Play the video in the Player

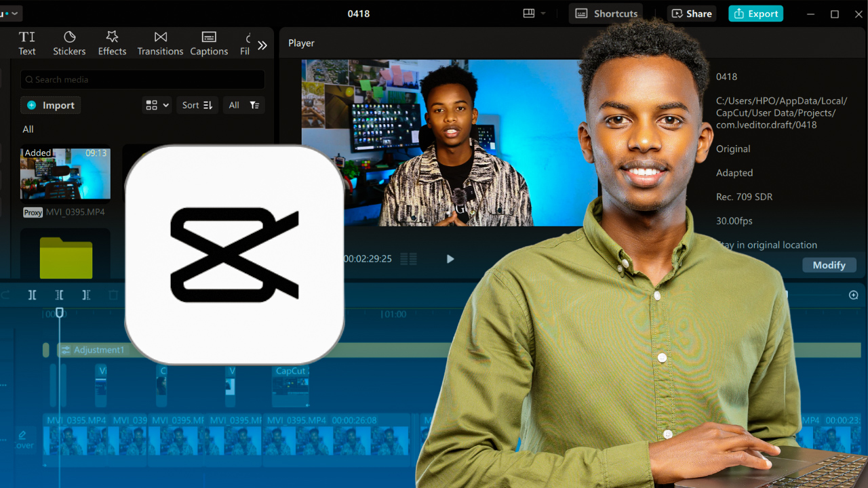point(450,259)
